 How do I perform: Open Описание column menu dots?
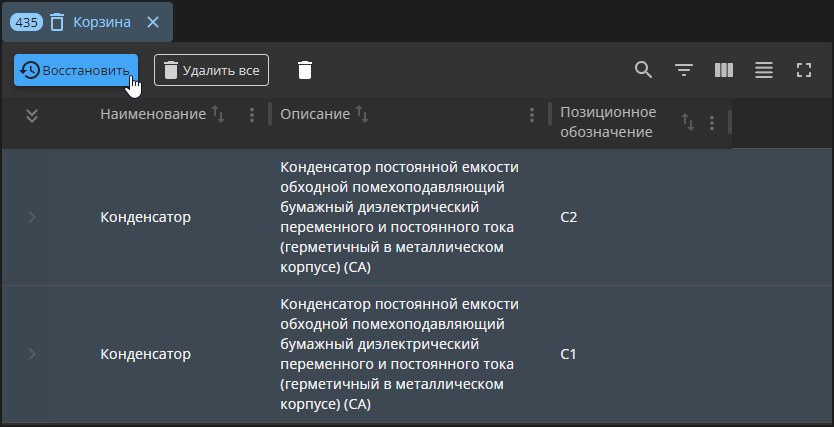point(532,115)
